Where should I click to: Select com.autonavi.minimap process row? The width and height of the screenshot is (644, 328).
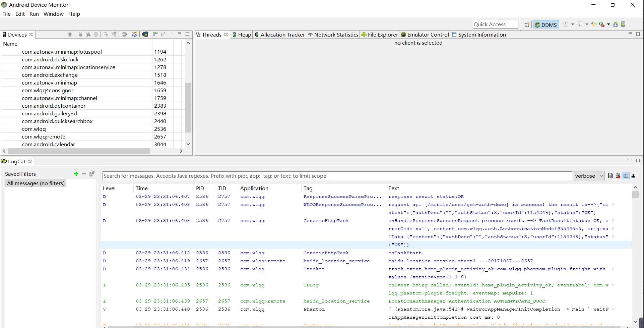click(x=92, y=83)
